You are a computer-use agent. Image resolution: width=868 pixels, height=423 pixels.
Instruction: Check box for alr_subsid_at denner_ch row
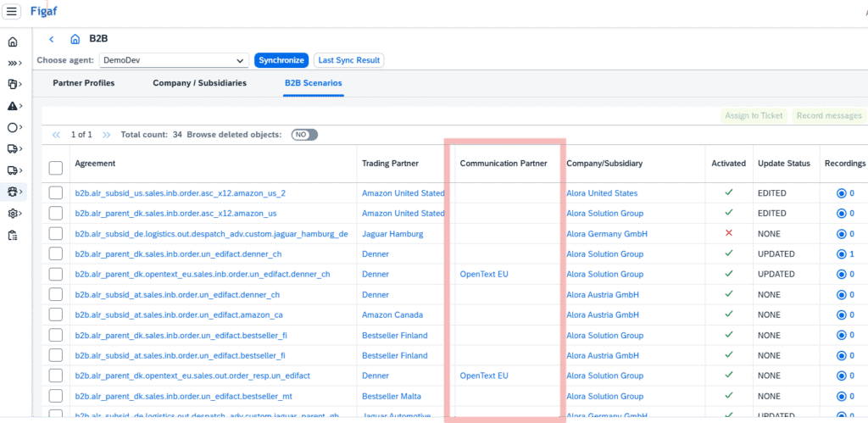(55, 294)
